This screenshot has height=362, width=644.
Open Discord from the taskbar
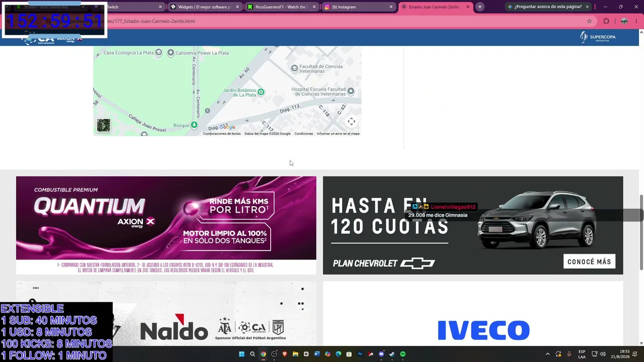[381, 354]
